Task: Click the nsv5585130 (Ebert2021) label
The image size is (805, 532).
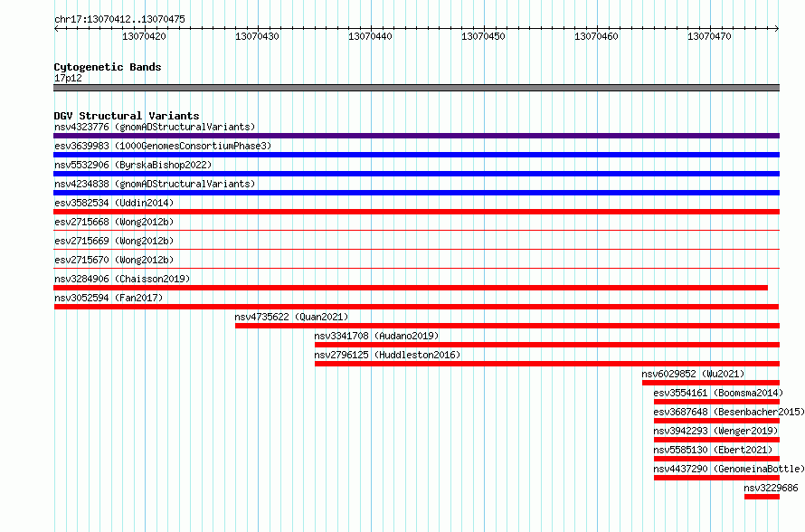Action: [x=713, y=450]
